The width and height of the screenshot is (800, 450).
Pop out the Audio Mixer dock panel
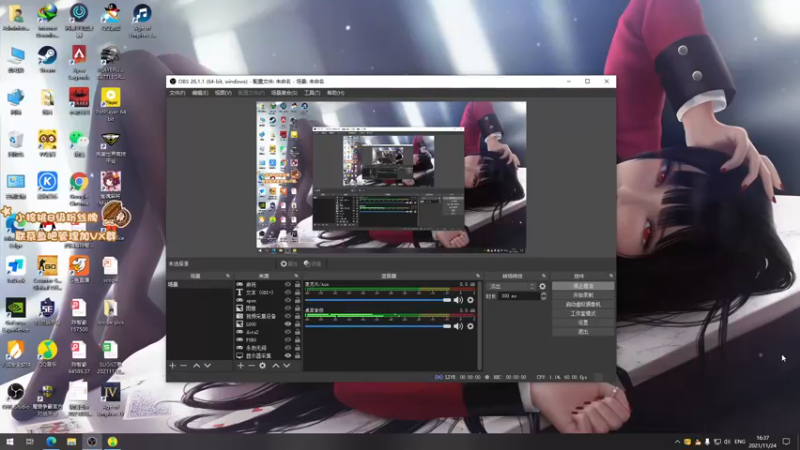pyautogui.click(x=478, y=276)
